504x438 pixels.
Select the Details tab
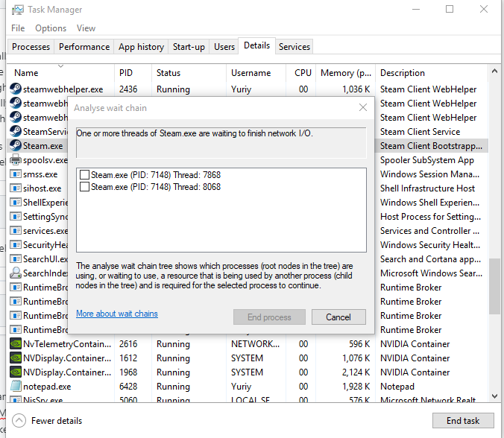(x=256, y=45)
